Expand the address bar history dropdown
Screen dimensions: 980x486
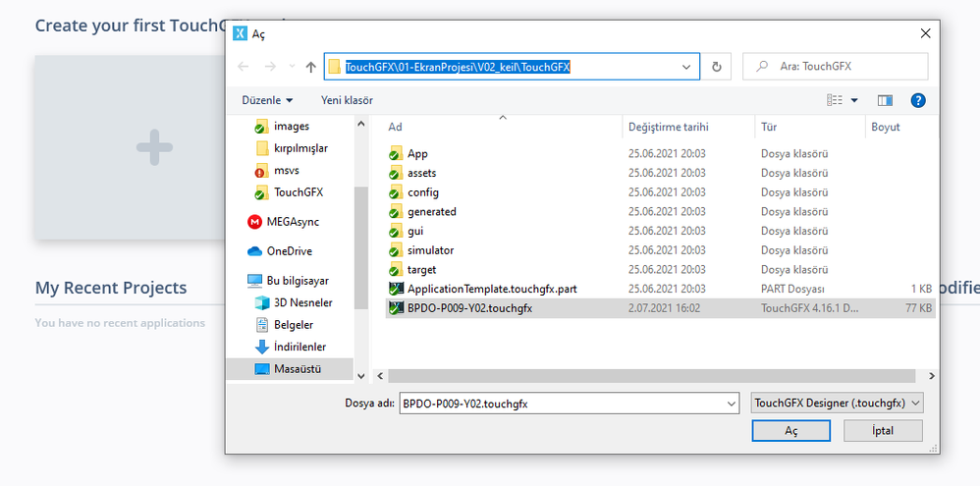(686, 67)
